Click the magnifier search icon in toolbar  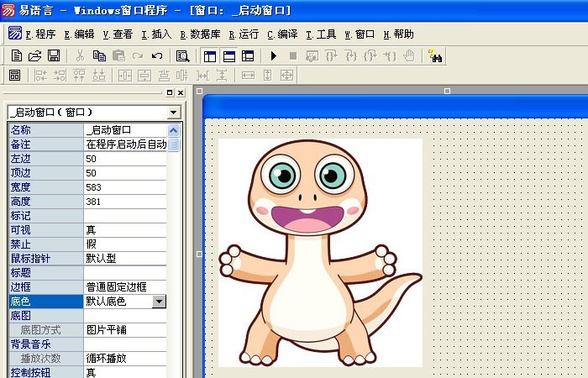(182, 56)
